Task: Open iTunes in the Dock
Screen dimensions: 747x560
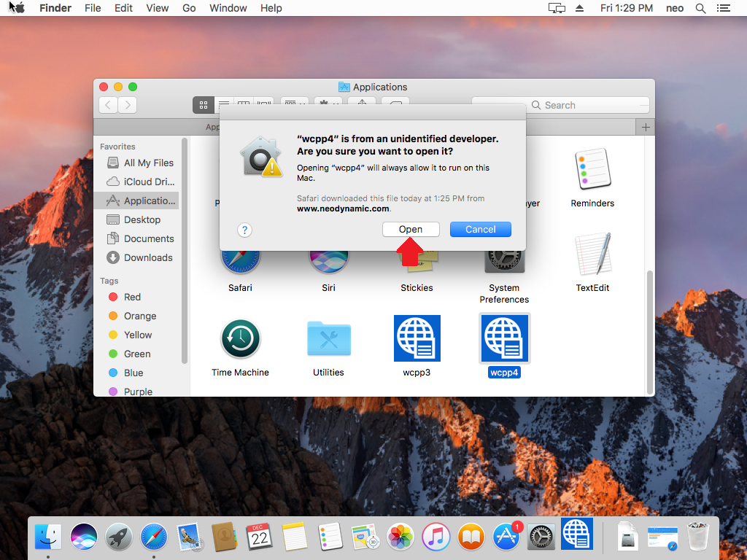Action: (x=436, y=537)
